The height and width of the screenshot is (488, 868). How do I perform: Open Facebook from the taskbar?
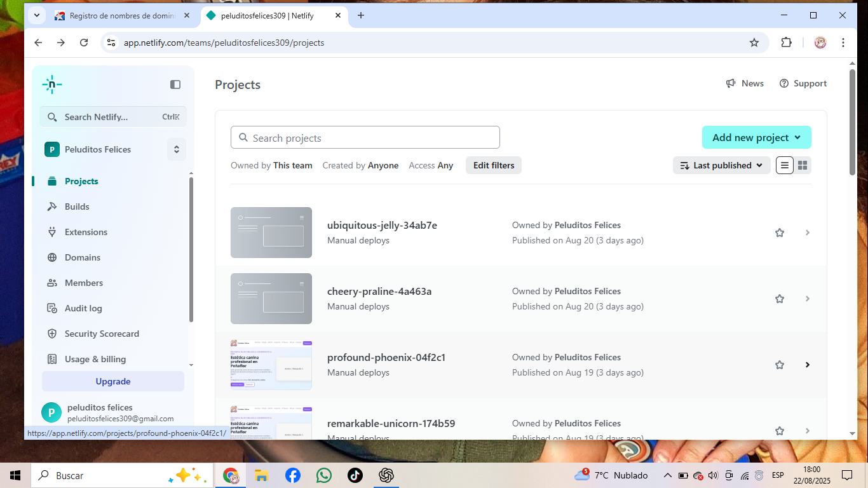pyautogui.click(x=292, y=475)
